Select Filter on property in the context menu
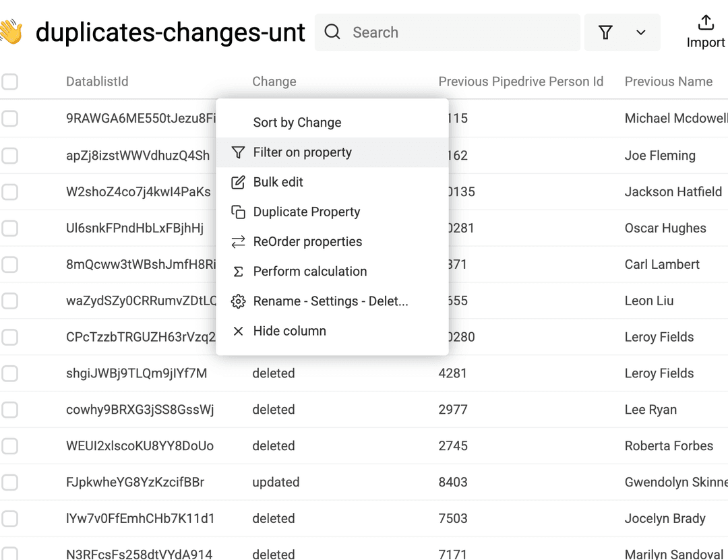Viewport: 728px width, 560px height. 302,152
